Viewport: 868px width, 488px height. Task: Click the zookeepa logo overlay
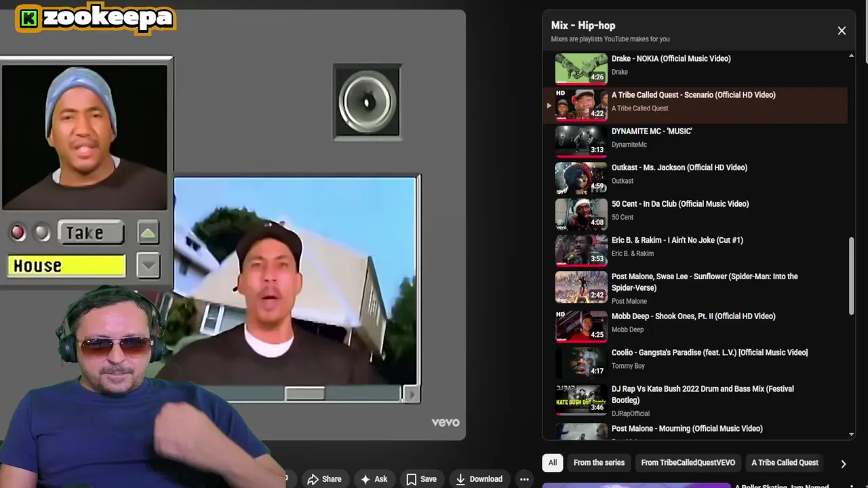click(x=96, y=18)
